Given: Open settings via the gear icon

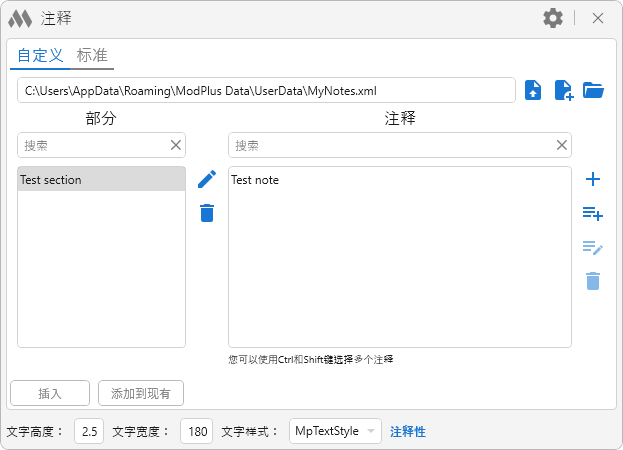Looking at the screenshot, I should click(x=553, y=18).
